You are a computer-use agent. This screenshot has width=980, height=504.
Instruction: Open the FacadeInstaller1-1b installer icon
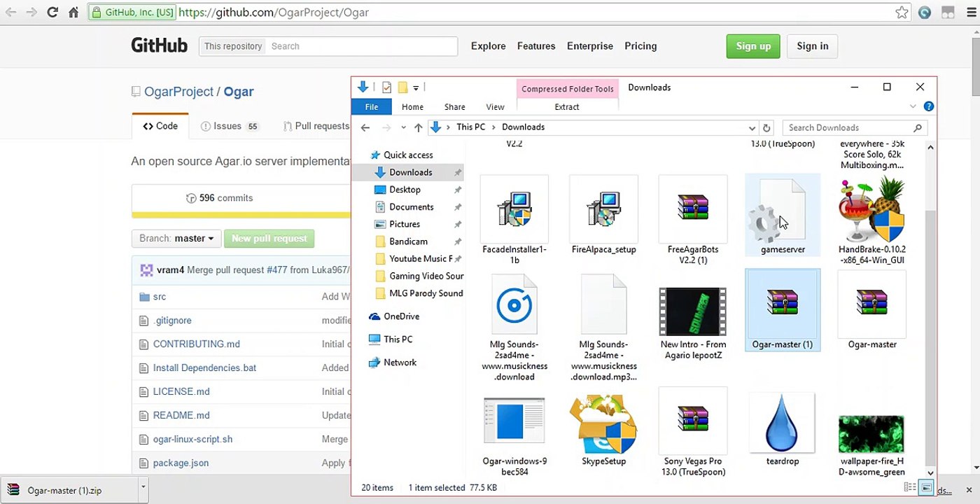click(x=514, y=209)
